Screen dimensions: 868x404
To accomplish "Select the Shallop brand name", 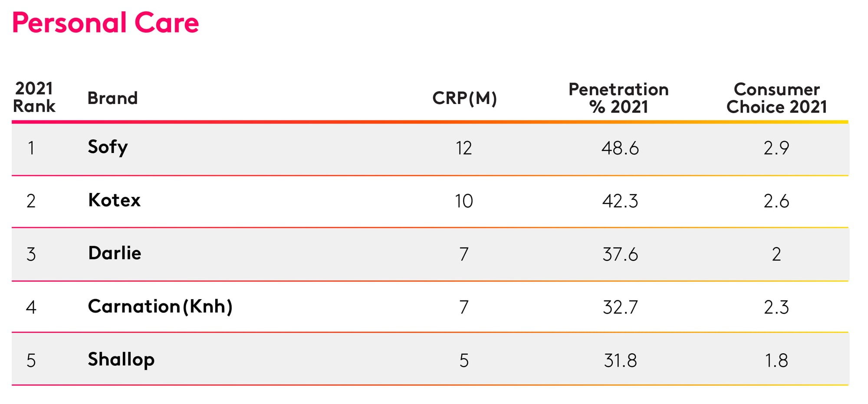I will [121, 360].
